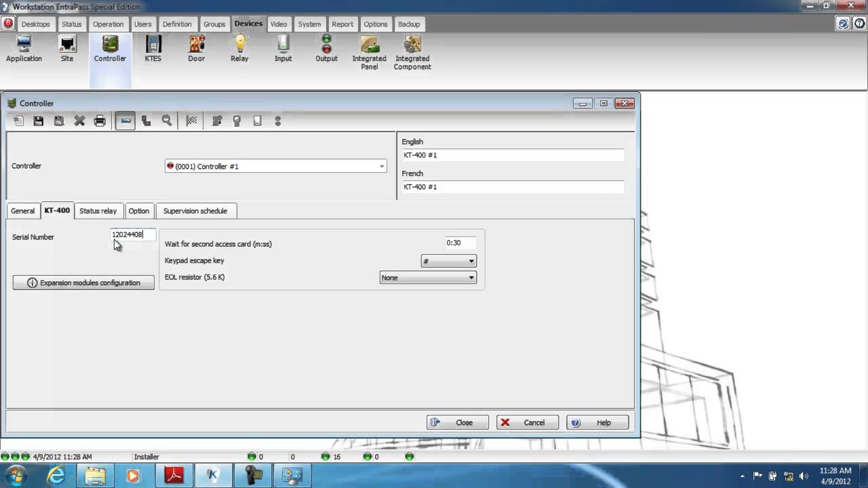Click the red workstation button at top-left
Screen dimensions: 868x488
click(8, 24)
